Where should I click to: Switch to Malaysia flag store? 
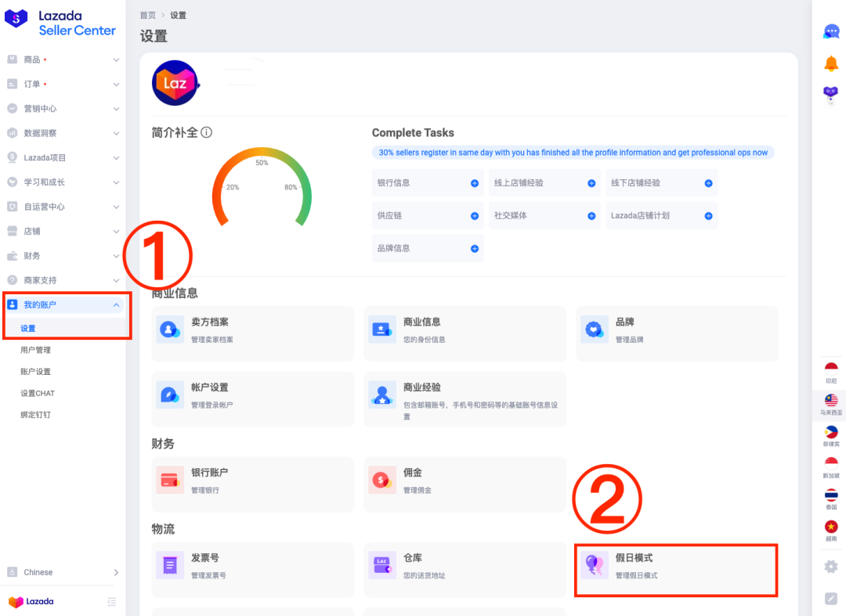tap(831, 404)
